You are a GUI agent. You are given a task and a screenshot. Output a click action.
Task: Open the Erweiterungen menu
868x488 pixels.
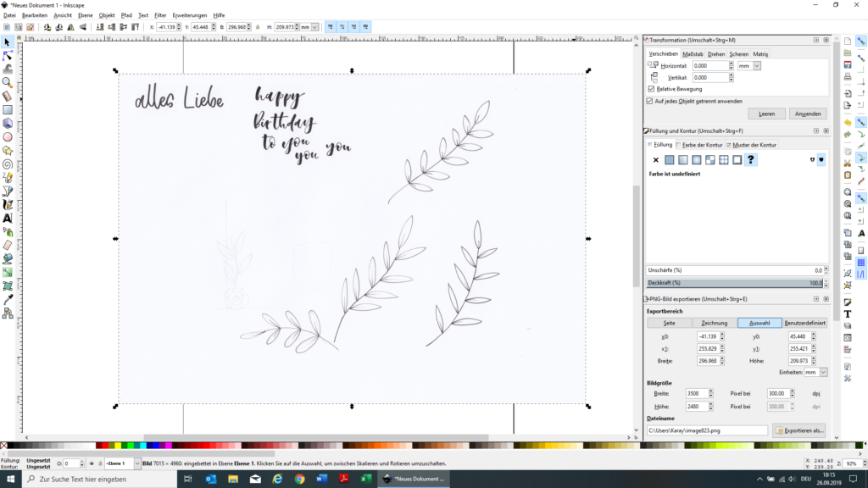tap(189, 15)
